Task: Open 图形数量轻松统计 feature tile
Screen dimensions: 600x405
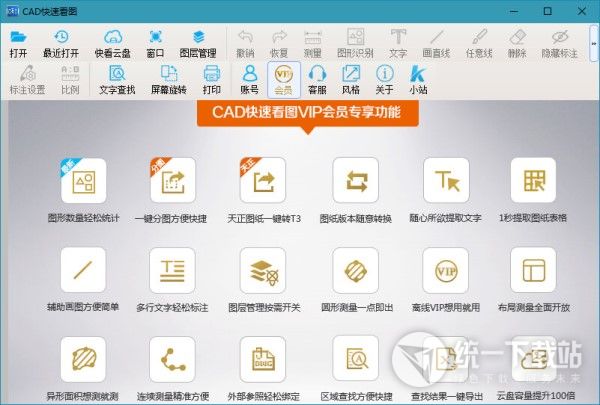Action: (83, 180)
